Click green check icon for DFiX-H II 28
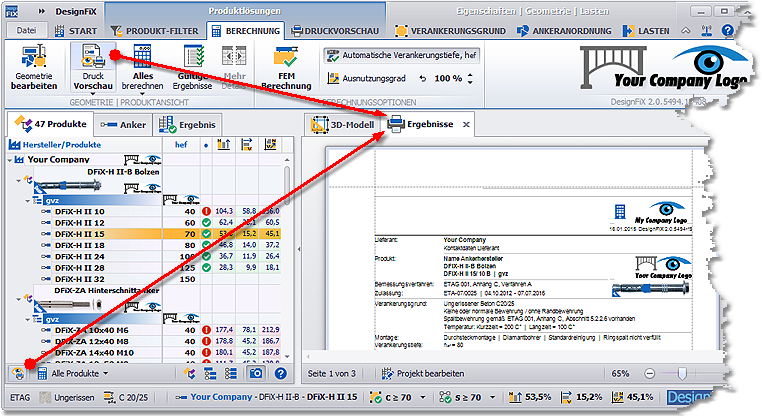 [x=206, y=268]
